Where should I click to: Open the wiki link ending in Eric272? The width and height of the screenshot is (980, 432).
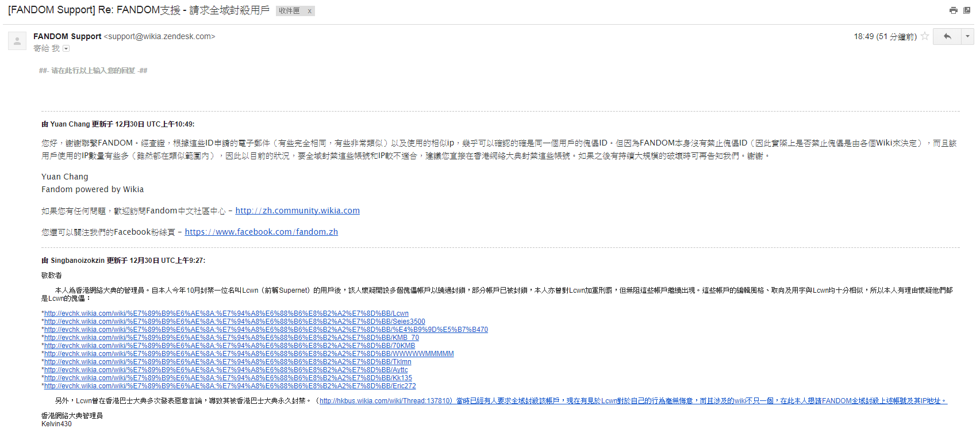(230, 386)
